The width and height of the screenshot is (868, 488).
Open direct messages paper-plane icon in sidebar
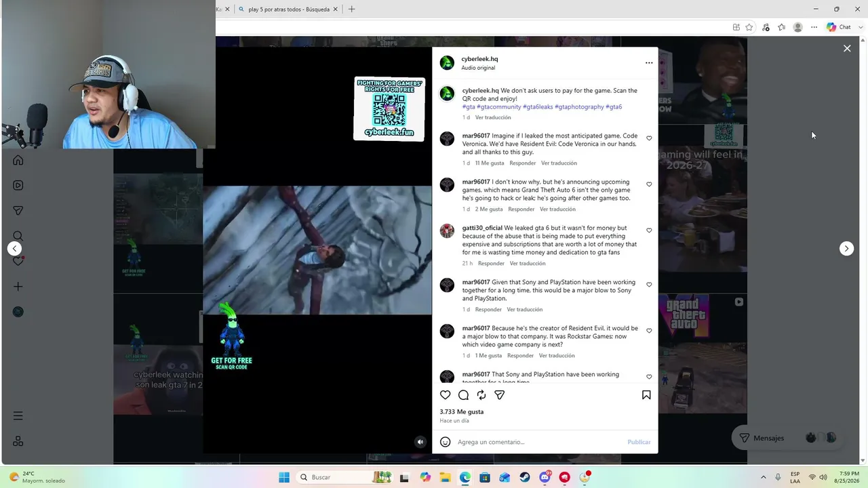coord(18,211)
